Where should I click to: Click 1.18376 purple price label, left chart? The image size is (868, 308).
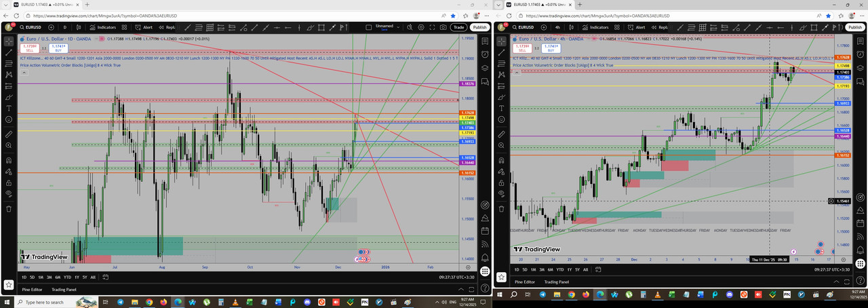(x=467, y=83)
